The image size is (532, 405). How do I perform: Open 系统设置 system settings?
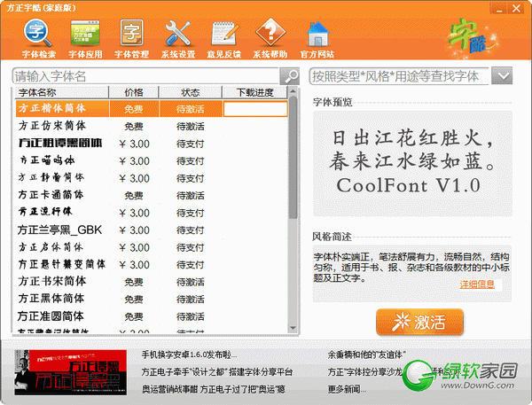pos(178,39)
